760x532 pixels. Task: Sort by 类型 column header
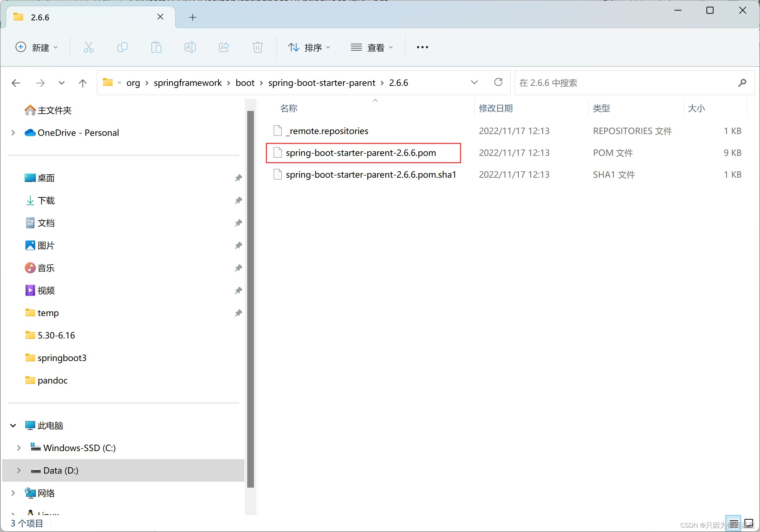click(601, 108)
